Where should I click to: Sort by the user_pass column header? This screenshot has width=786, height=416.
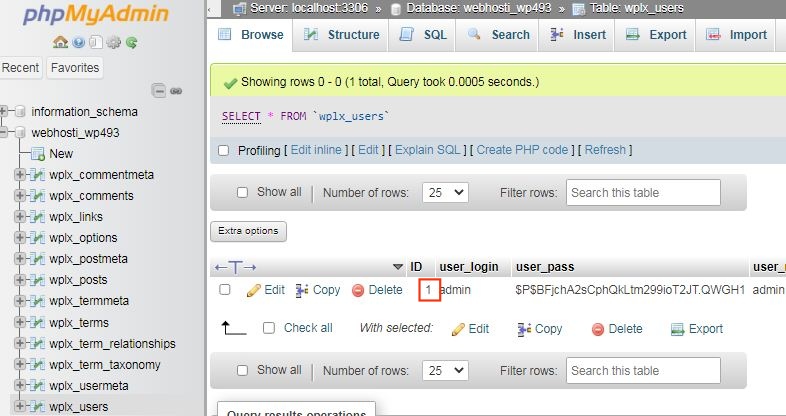tap(545, 267)
